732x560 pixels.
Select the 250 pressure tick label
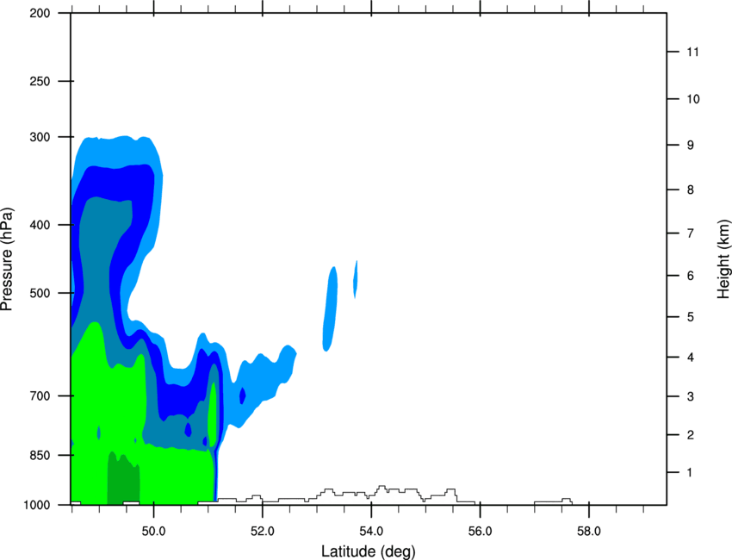pyautogui.click(x=40, y=81)
